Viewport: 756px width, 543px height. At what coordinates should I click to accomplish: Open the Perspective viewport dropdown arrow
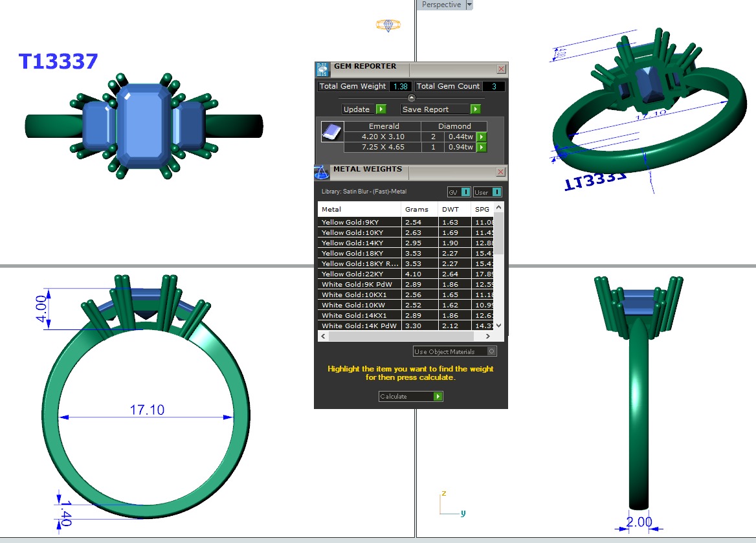click(x=469, y=5)
